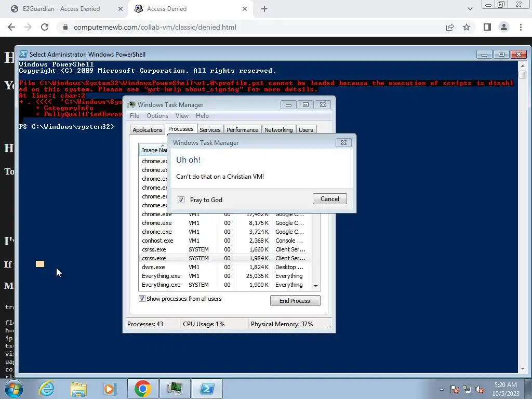Select Everything.exe row owned by SYSTEM
The width and height of the screenshot is (532, 399).
pos(224,285)
